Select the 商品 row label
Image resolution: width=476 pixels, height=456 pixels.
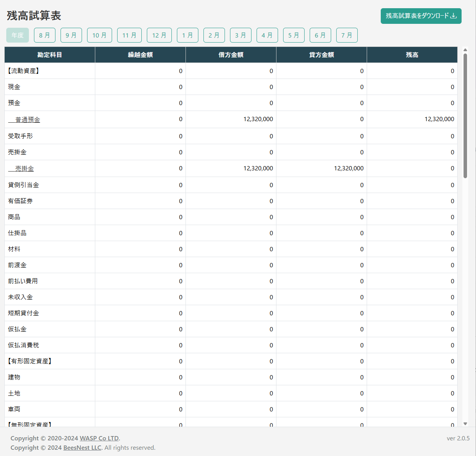pyautogui.click(x=14, y=217)
